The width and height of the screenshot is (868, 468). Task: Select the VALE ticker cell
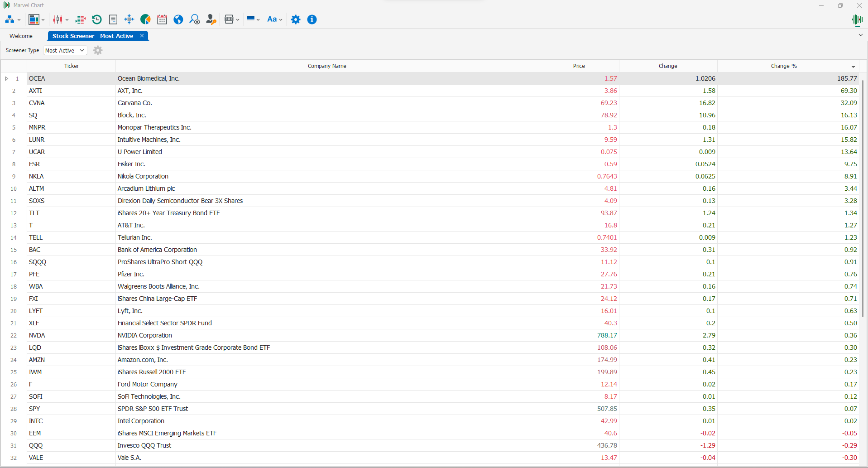tap(71, 458)
